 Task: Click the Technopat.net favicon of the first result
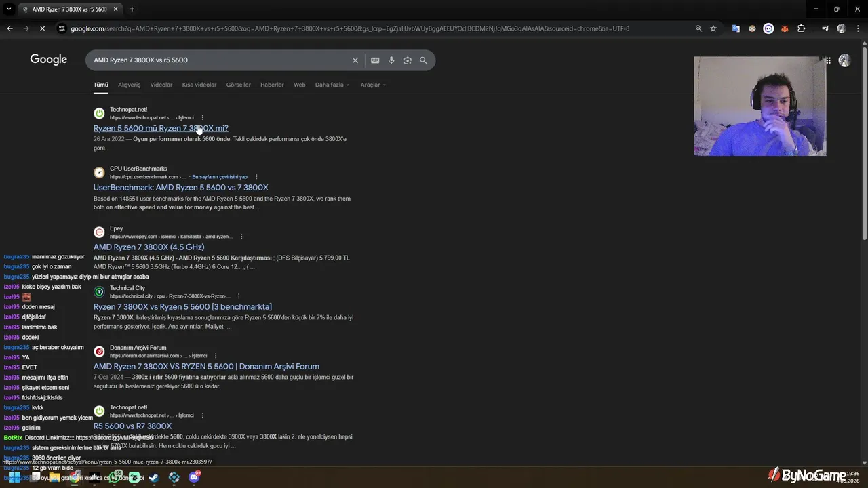99,113
